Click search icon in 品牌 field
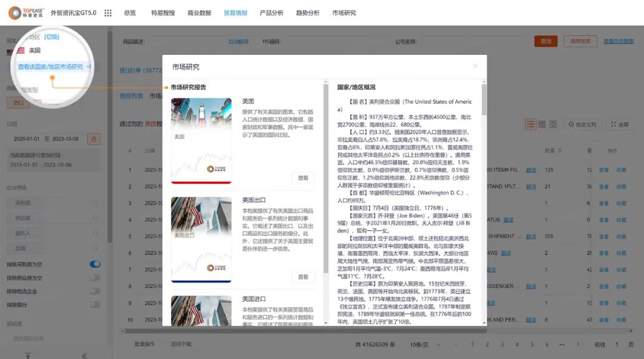 tap(95, 248)
